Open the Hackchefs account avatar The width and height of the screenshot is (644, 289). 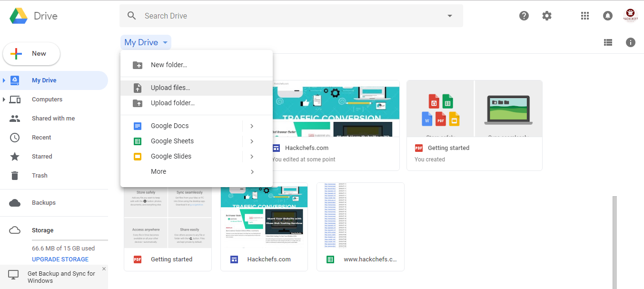(x=631, y=16)
